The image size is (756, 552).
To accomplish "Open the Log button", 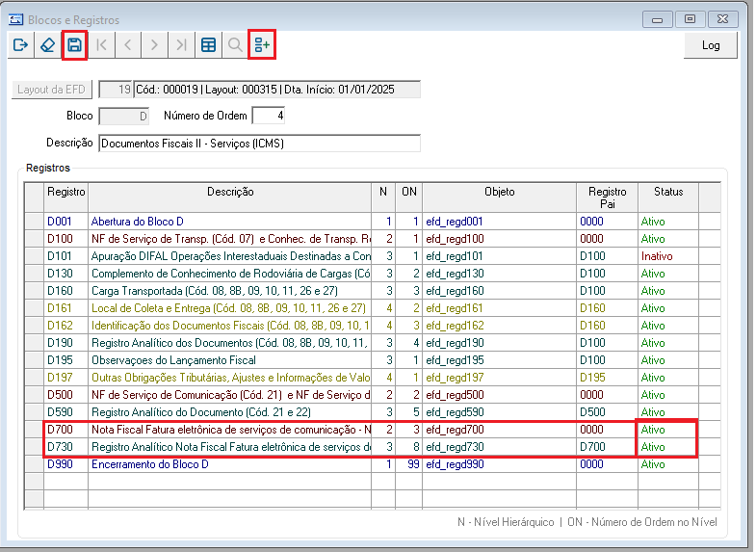I will click(x=711, y=45).
